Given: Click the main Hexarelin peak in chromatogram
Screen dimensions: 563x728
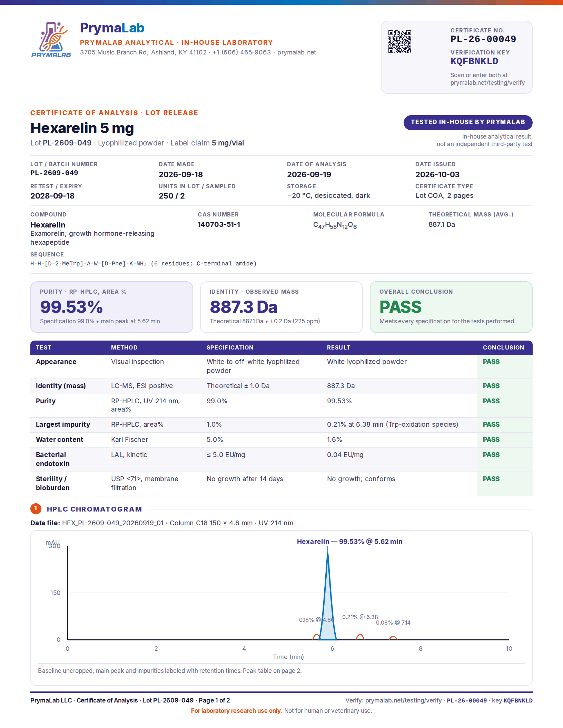Looking at the screenshot, I should (x=328, y=600).
